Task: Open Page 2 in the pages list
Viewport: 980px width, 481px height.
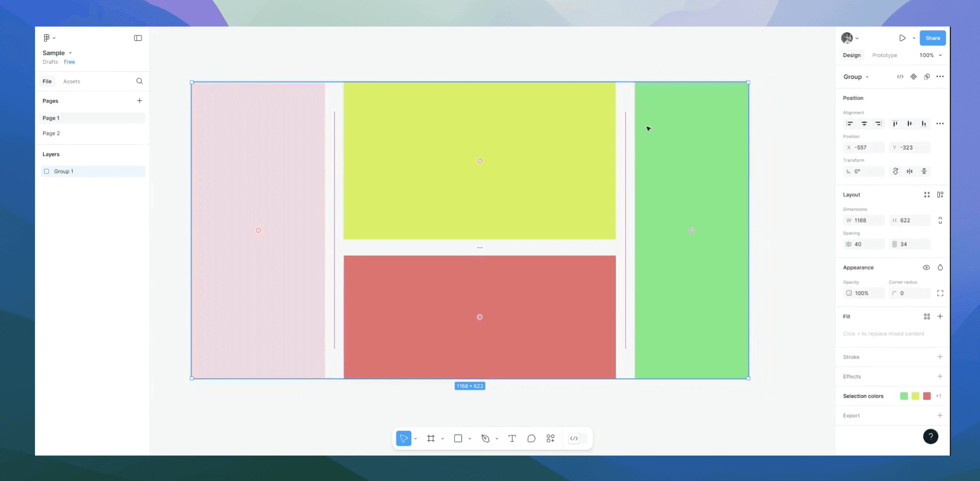Action: point(51,133)
